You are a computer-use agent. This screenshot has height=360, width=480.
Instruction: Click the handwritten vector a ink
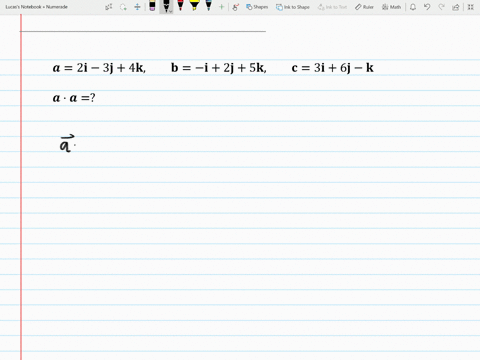coord(67,143)
